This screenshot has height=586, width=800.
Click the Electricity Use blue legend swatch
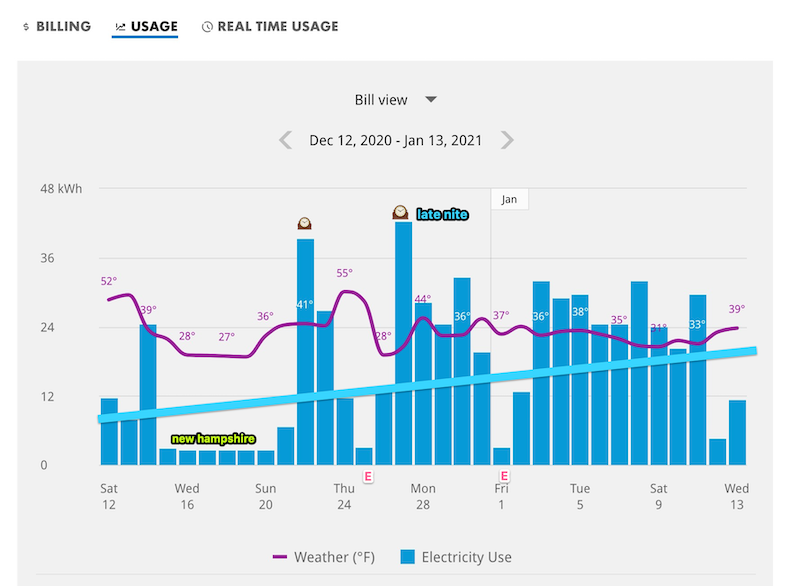click(408, 557)
